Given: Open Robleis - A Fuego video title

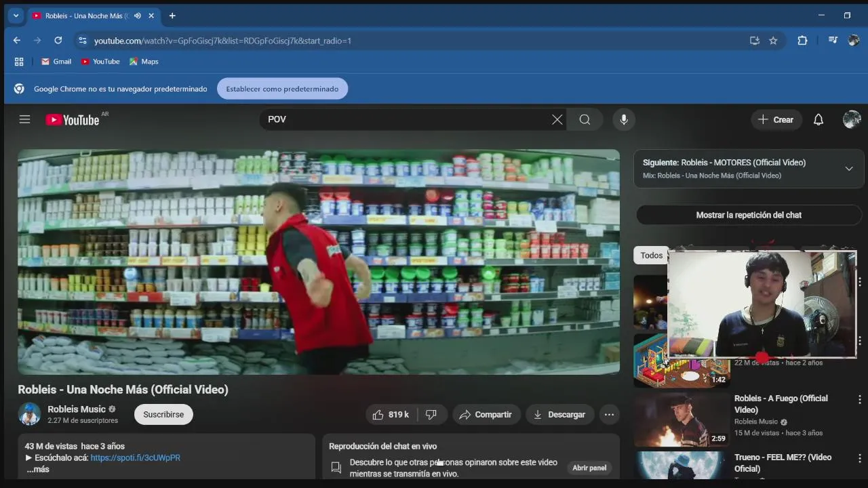Looking at the screenshot, I should (781, 404).
